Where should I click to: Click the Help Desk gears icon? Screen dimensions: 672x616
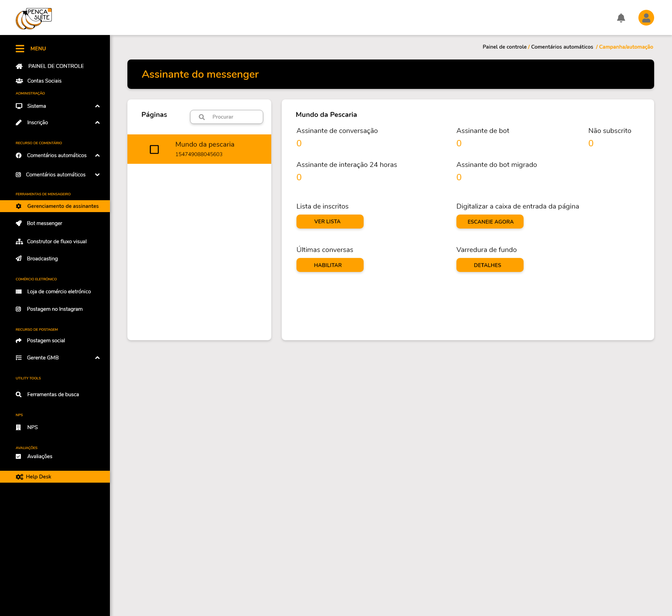click(19, 477)
